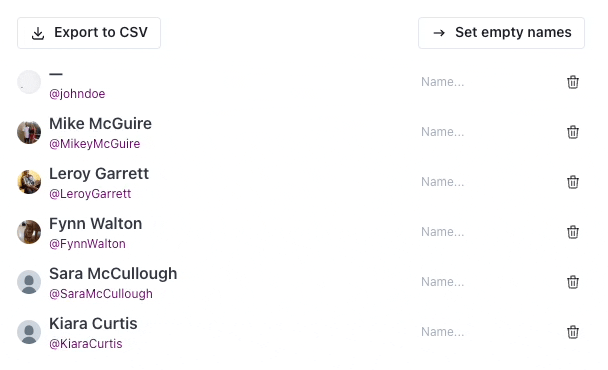Screen dimensions: 608x370
Task: Click the trash icon for Mike McGuire
Action: 573,132
